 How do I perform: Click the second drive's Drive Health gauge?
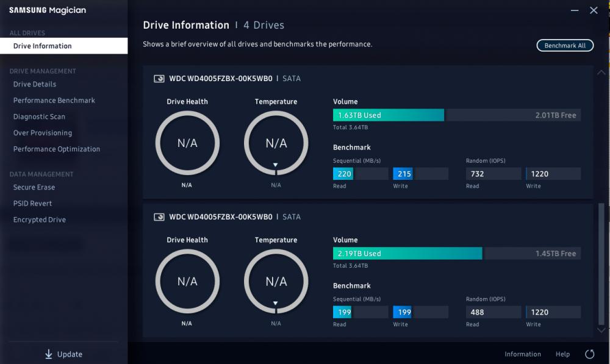[187, 282]
